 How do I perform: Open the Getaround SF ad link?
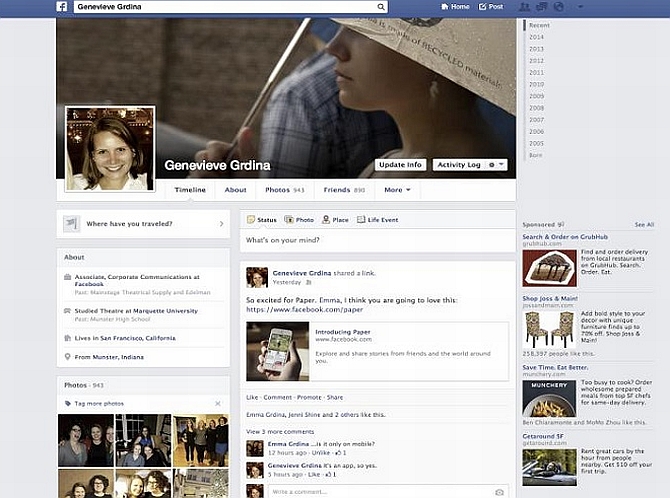point(543,436)
